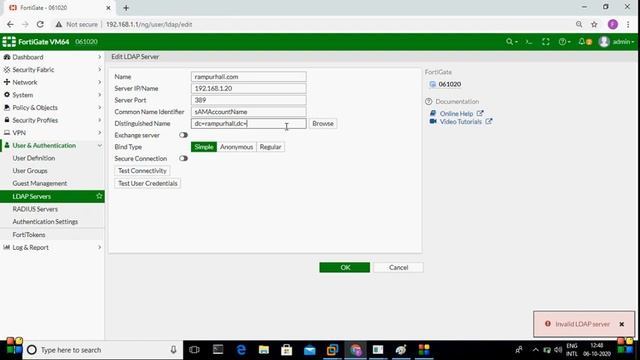Viewport: 640px width, 360px height.
Task: Click the Common Name Identifier field
Action: [249, 112]
